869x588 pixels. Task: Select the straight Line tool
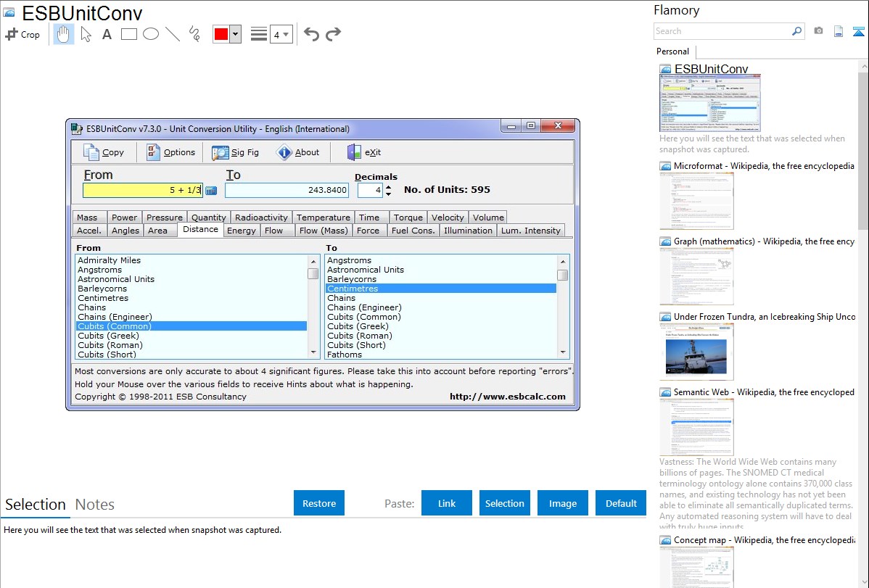point(173,34)
